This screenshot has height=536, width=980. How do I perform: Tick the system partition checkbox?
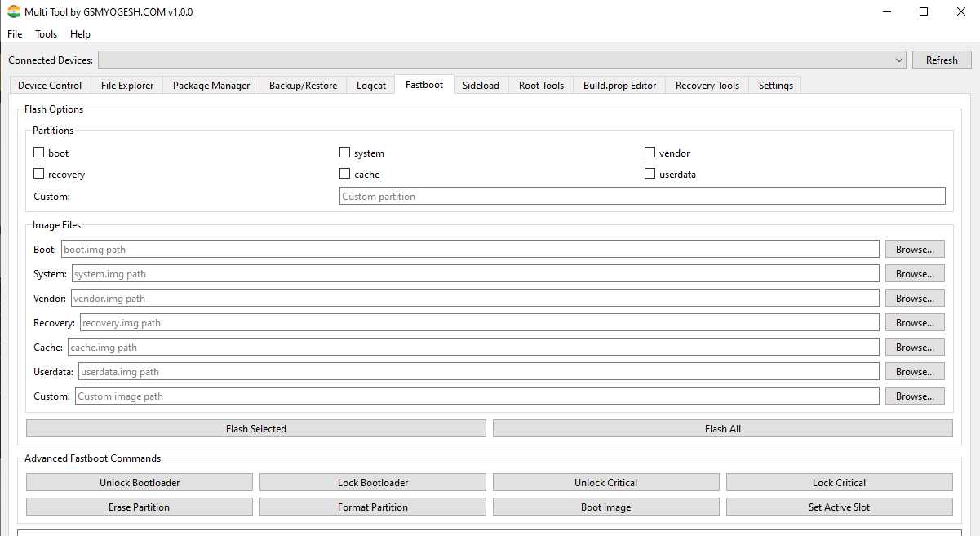click(345, 153)
